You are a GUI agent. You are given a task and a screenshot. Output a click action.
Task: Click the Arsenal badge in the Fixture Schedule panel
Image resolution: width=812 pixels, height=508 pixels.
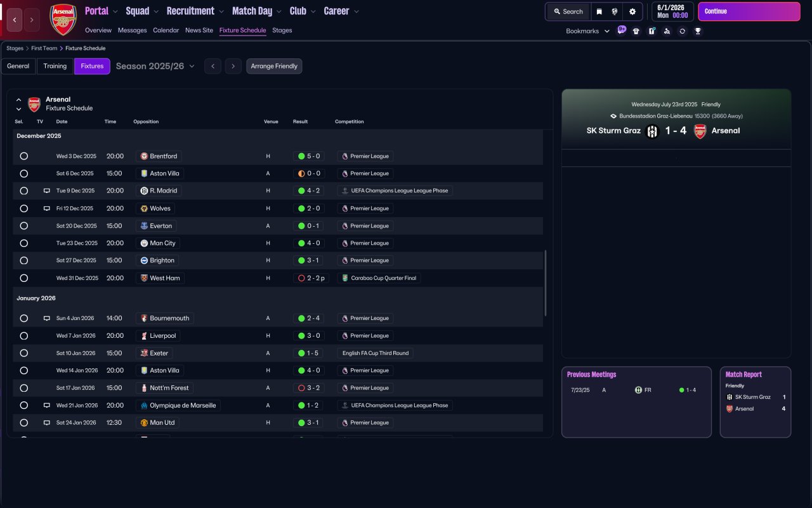point(34,104)
